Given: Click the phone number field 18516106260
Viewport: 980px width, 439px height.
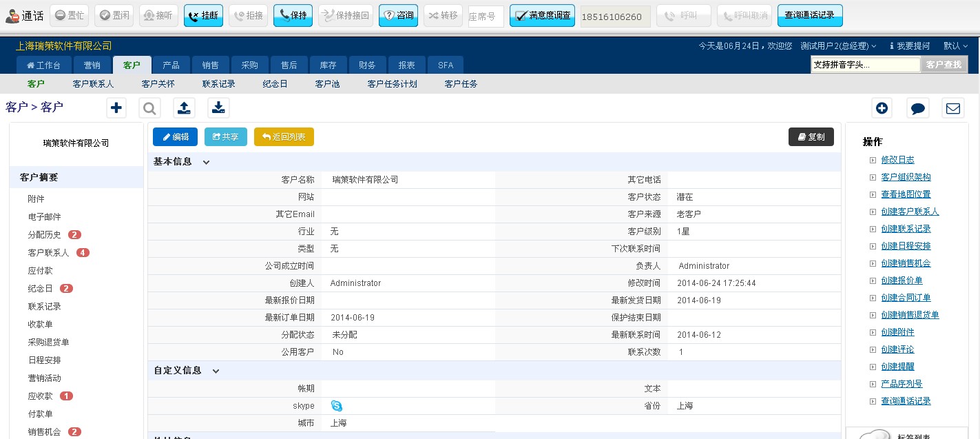Looking at the screenshot, I should point(616,17).
